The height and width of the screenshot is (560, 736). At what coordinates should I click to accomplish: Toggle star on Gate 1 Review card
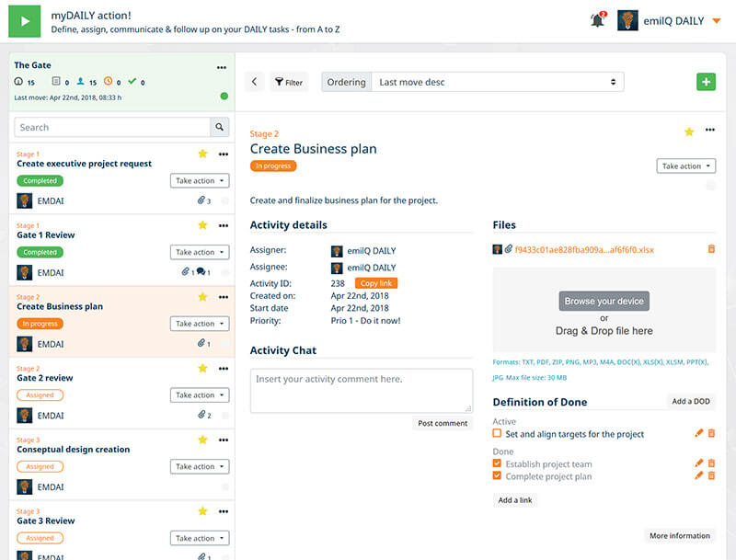202,225
